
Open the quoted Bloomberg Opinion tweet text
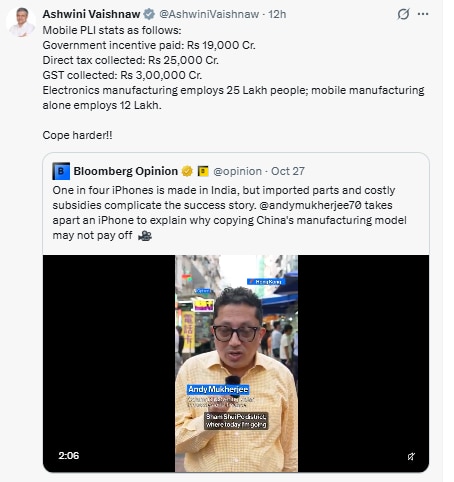[229, 213]
